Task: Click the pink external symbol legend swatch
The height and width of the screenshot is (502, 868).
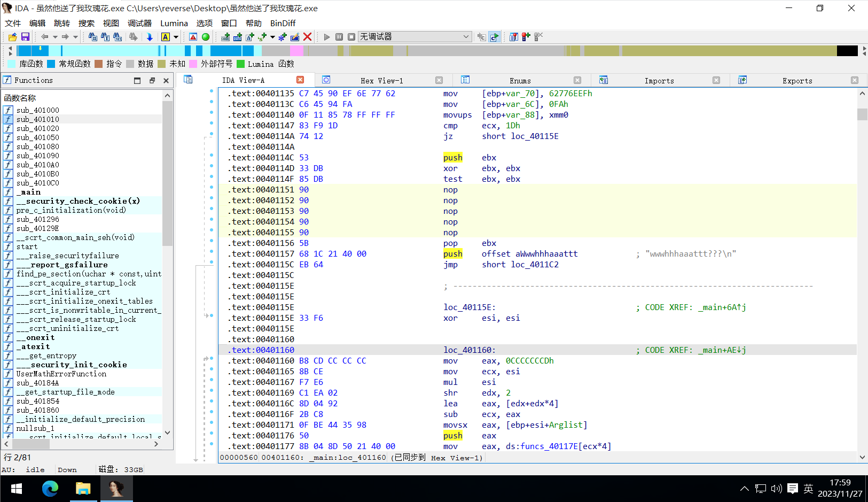Action: (193, 64)
